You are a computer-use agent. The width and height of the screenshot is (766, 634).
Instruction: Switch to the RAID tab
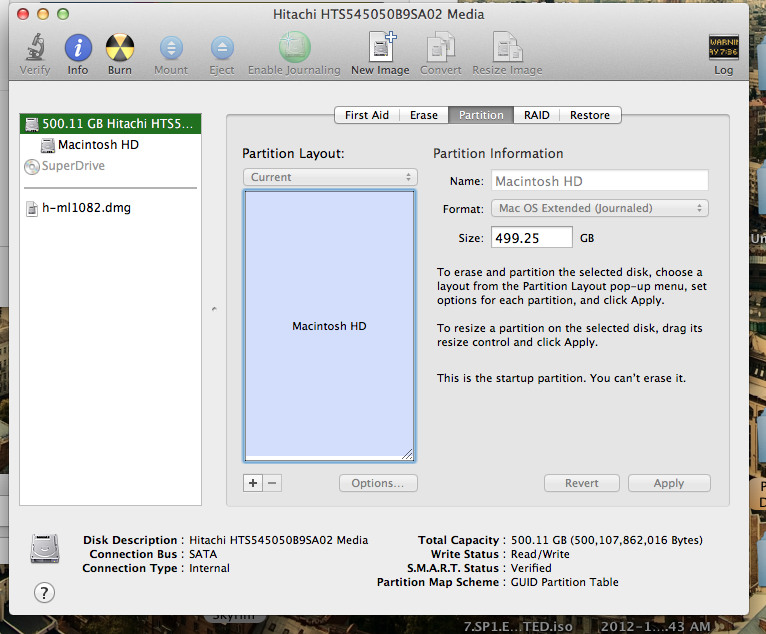point(536,115)
